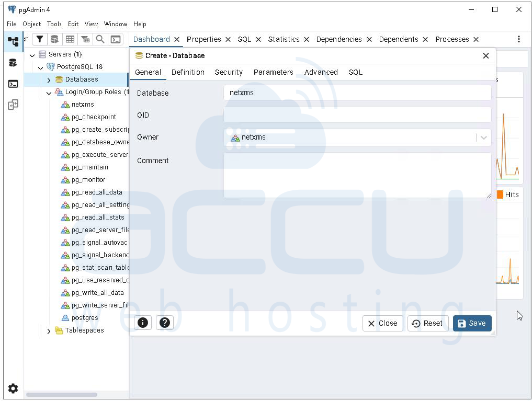Select the Tablespaces tree item label
Image resolution: width=532 pixels, height=401 pixels.
[x=85, y=330]
